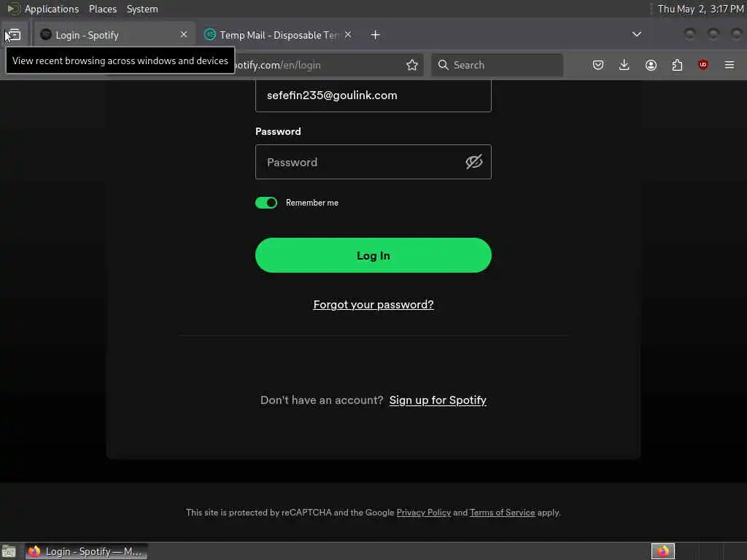Click the clock Thu May 2 3:17 PM
Image resolution: width=747 pixels, height=560 pixels.
coord(700,9)
